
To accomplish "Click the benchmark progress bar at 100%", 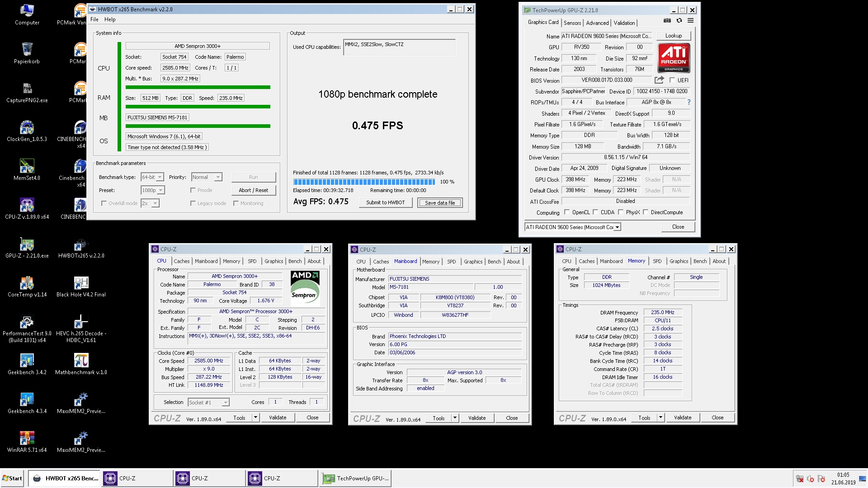I will click(x=364, y=182).
